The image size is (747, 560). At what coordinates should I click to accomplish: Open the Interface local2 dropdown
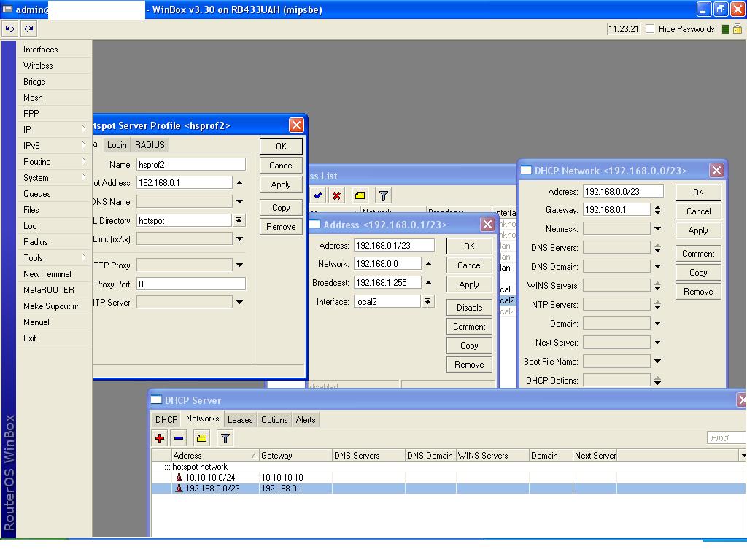click(x=427, y=302)
